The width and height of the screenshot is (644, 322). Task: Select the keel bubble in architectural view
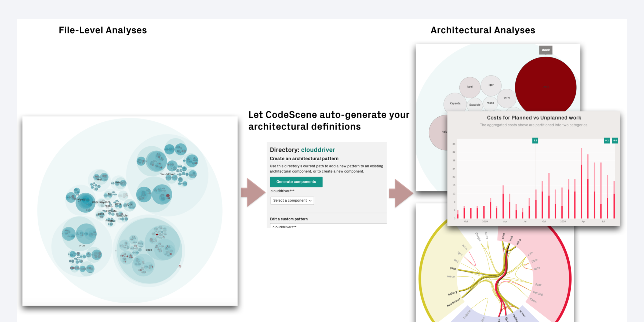click(470, 87)
